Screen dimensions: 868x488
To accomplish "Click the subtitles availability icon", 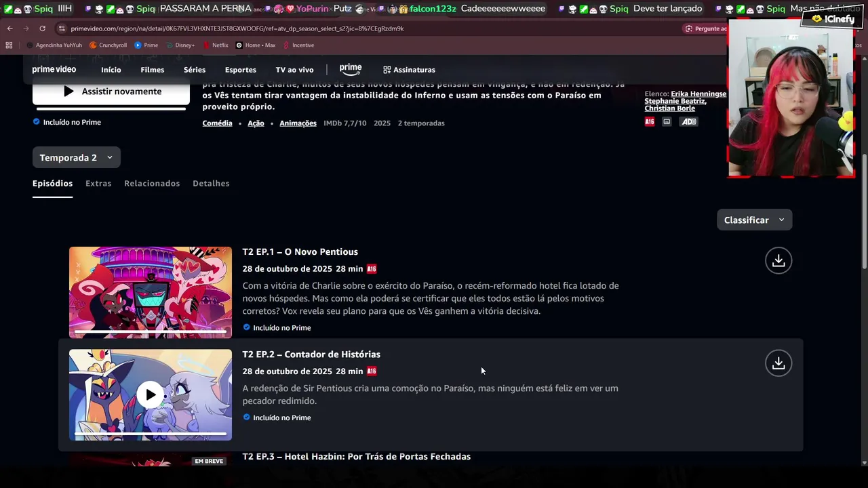I will [x=667, y=122].
